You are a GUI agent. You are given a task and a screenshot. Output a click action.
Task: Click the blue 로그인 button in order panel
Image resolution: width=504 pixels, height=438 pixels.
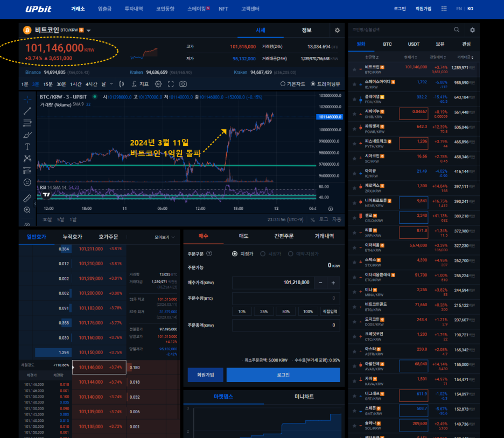283,375
